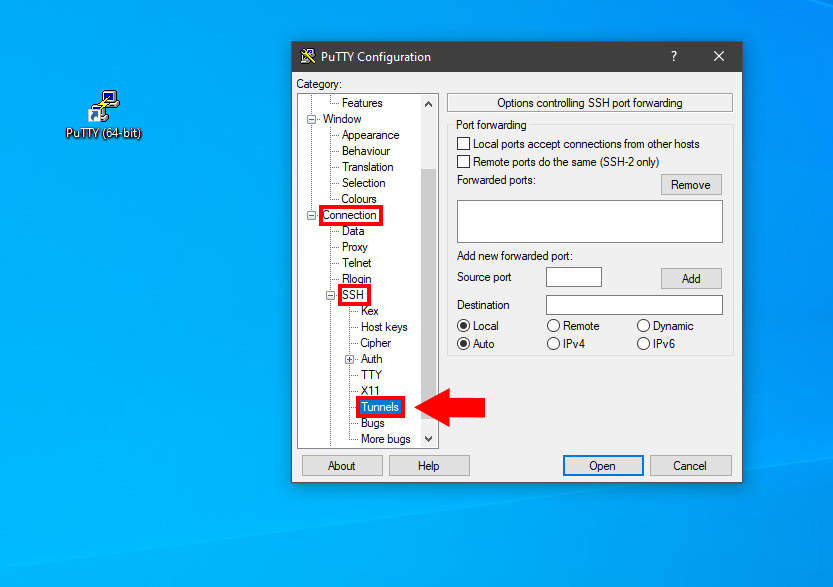Click the category scrollbar up arrow
This screenshot has height=587, width=833.
(428, 104)
